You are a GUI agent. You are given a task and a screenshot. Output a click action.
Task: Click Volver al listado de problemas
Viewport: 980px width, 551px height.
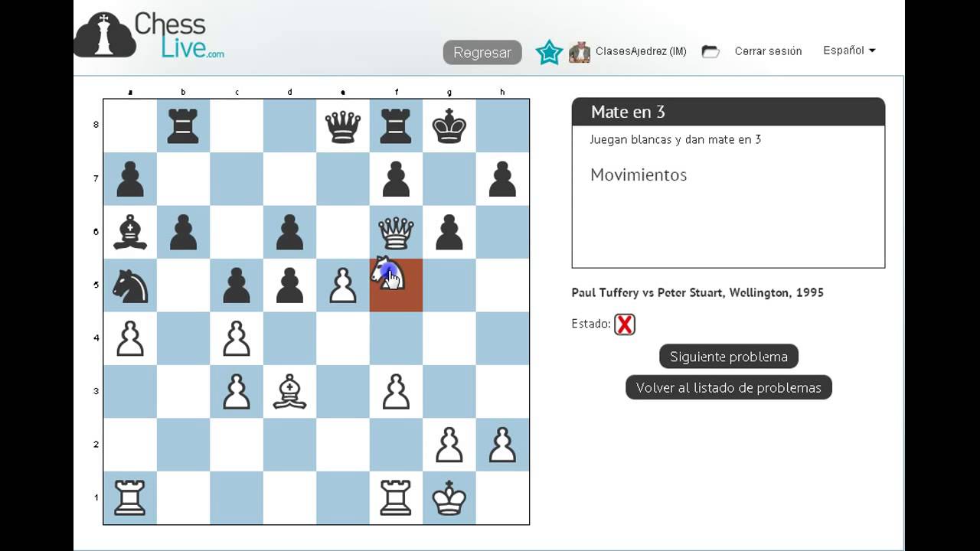pos(729,387)
